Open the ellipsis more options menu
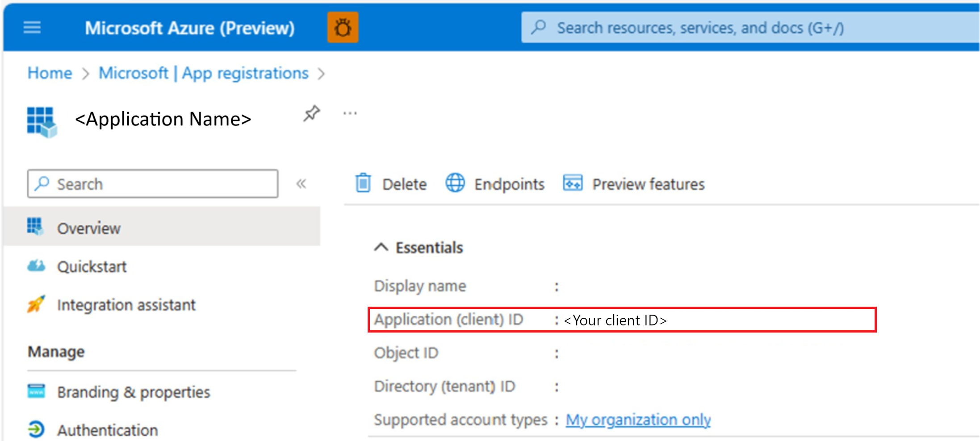The image size is (980, 441). (x=350, y=113)
